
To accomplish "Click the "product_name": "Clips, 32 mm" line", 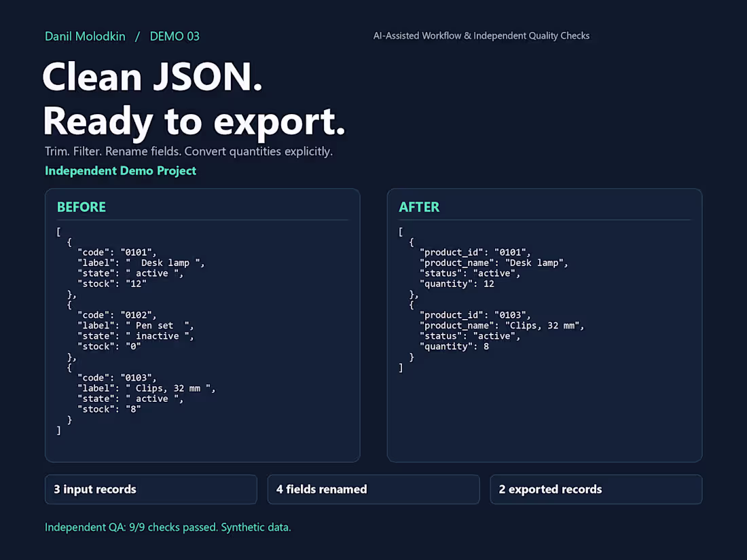I will click(502, 326).
